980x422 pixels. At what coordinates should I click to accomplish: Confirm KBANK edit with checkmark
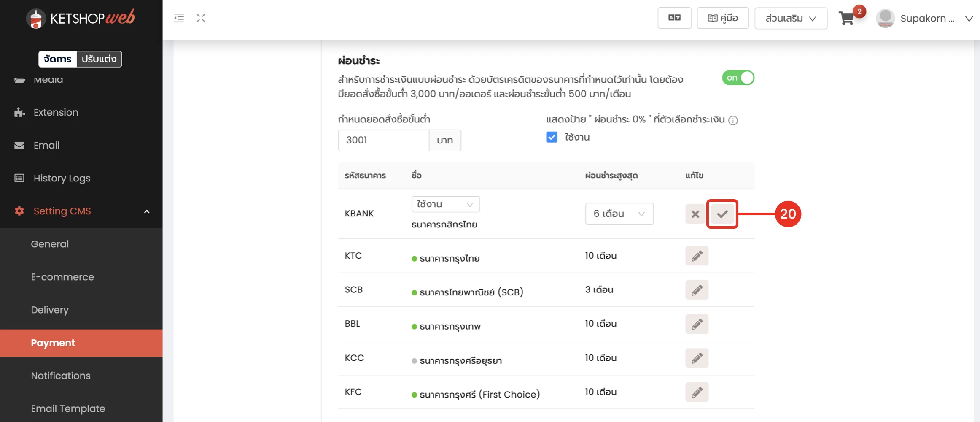point(722,214)
